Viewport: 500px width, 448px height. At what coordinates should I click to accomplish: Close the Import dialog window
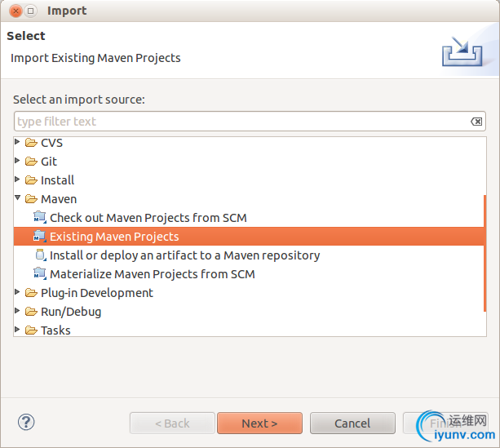(15, 11)
